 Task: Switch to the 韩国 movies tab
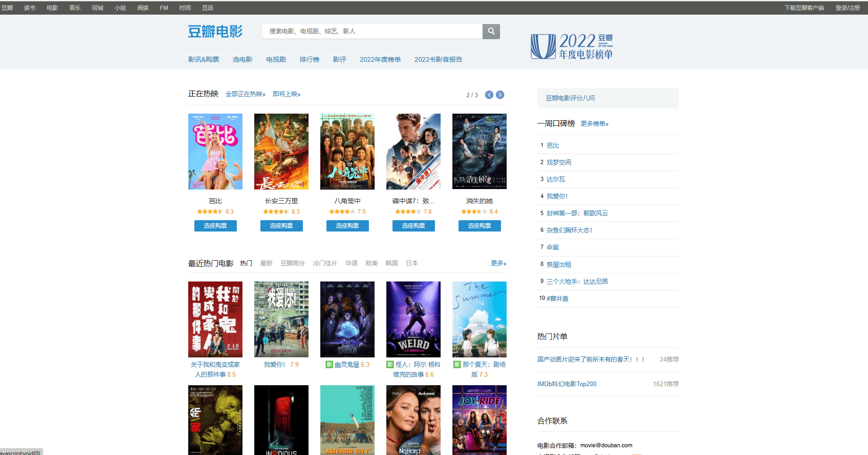(x=392, y=263)
